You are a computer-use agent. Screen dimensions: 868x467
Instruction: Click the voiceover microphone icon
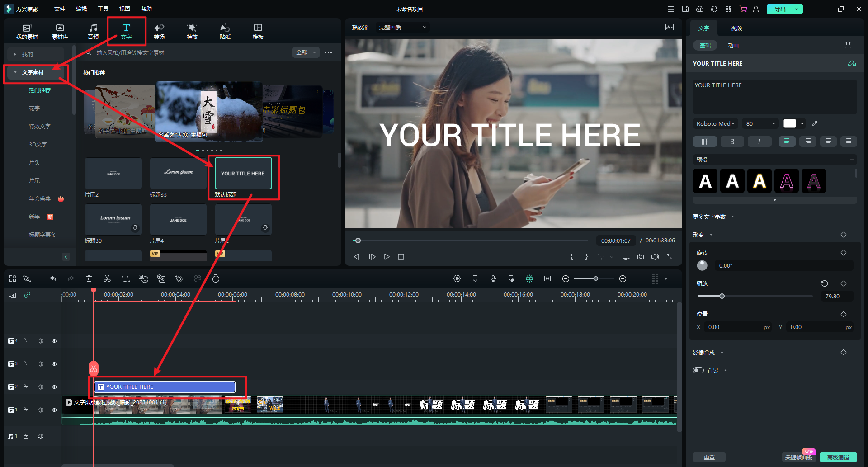tap(493, 279)
